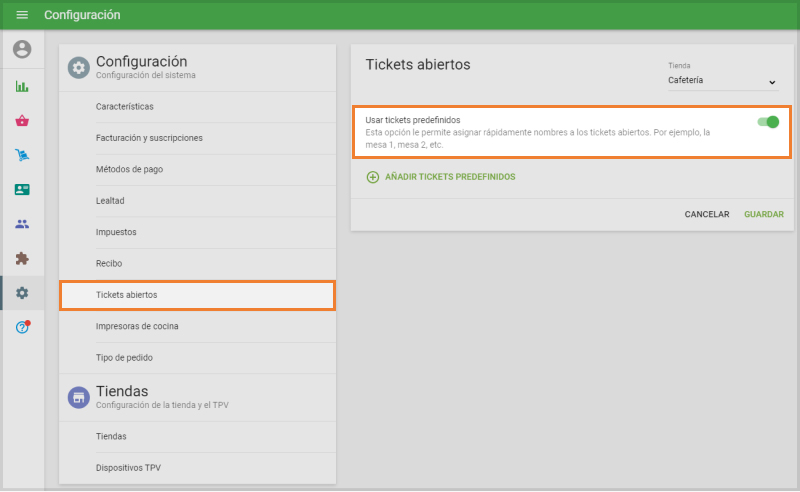Open Dispositivos TPV under Tiendas
This screenshot has width=800, height=492.
[128, 467]
